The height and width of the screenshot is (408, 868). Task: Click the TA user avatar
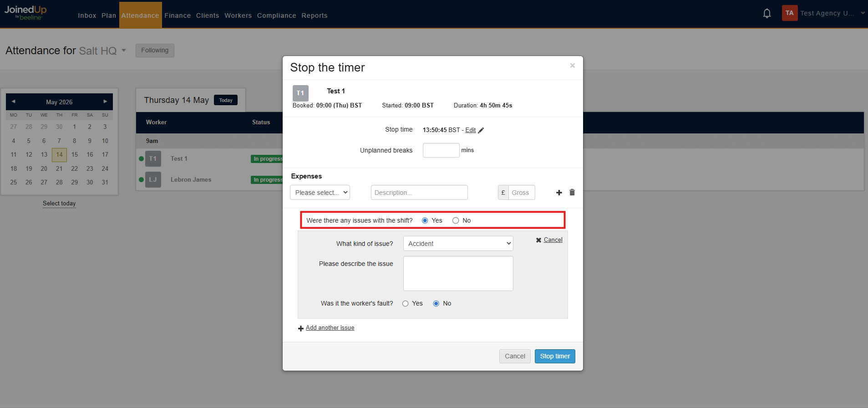pyautogui.click(x=790, y=13)
